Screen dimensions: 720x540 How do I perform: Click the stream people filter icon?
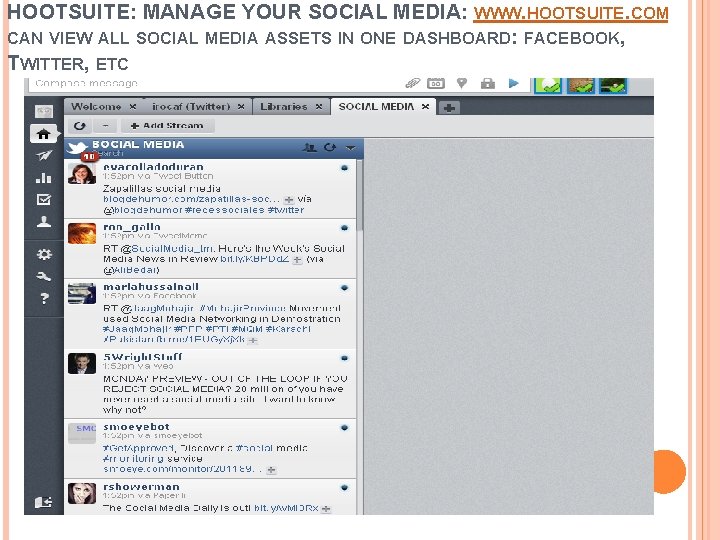[310, 147]
